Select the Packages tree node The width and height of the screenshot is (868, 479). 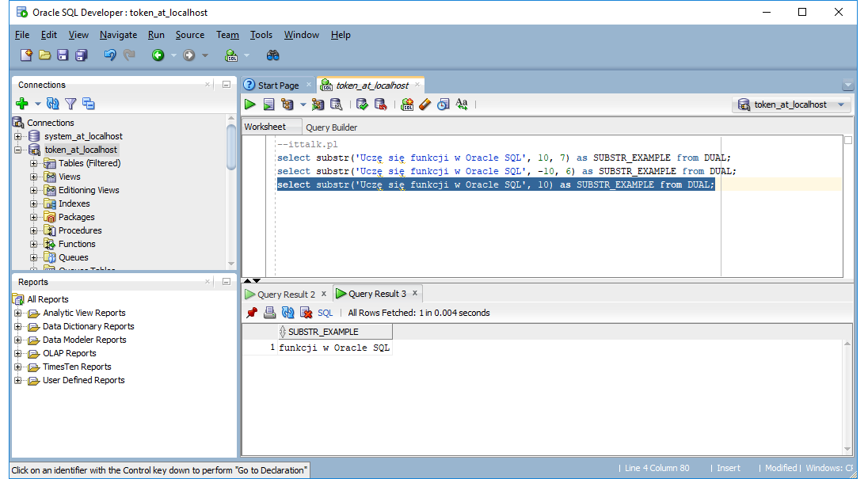(x=76, y=218)
